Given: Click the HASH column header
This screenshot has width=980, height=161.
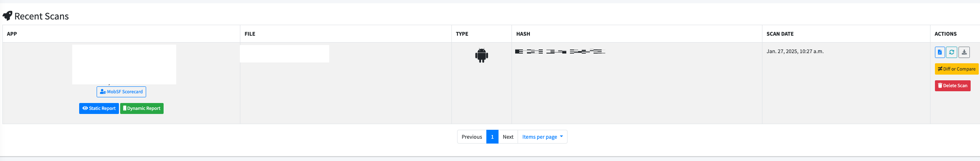Looking at the screenshot, I should (x=523, y=34).
